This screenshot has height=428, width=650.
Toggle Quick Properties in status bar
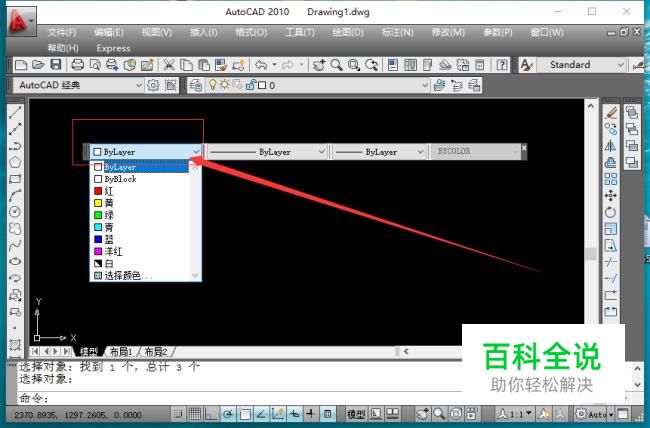click(327, 413)
